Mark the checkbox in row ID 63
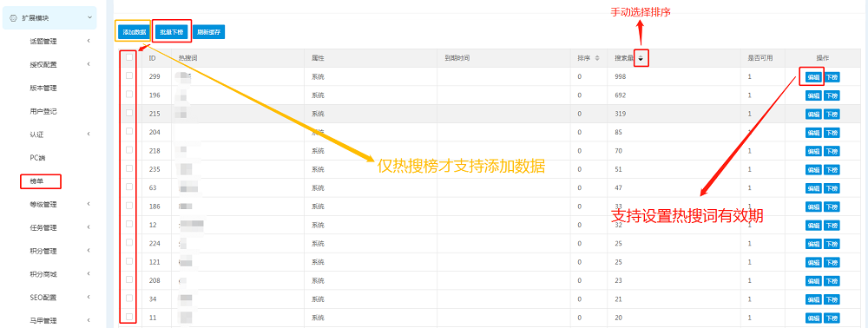This screenshot has height=328, width=868. point(129,187)
